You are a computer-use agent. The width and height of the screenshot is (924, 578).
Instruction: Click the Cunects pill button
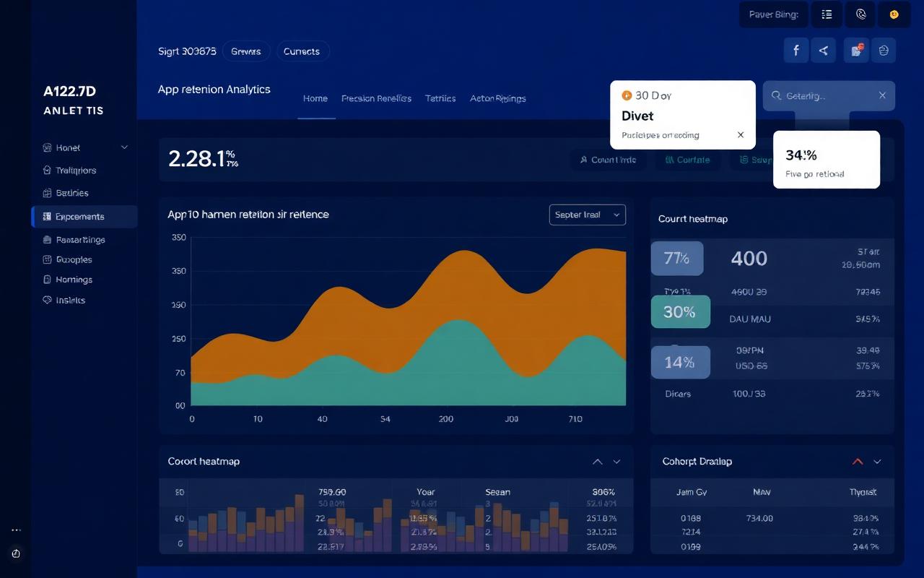(x=302, y=51)
